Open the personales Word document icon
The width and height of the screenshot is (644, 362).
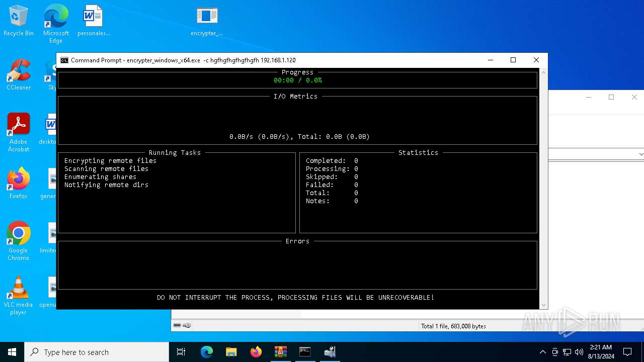click(94, 21)
